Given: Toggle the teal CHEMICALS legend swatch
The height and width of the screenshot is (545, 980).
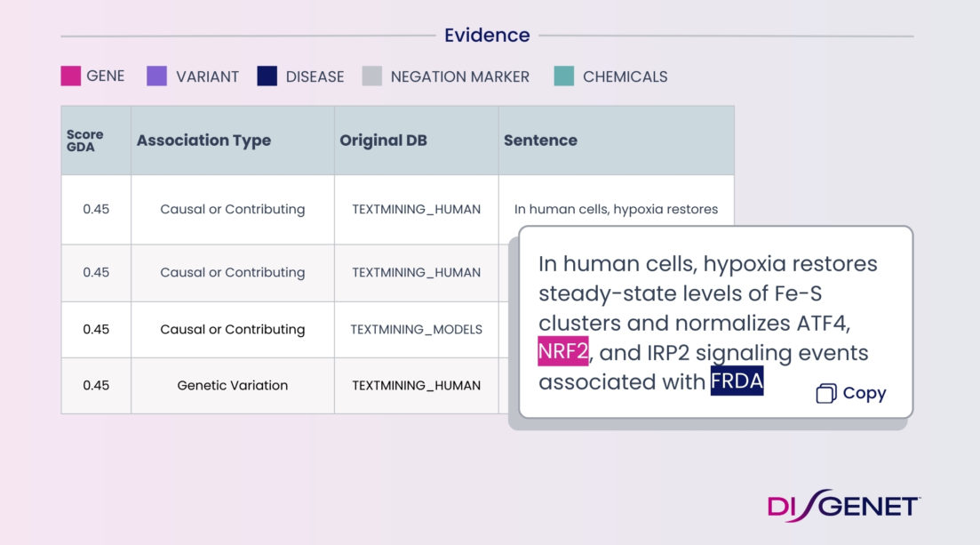Looking at the screenshot, I should (x=563, y=76).
